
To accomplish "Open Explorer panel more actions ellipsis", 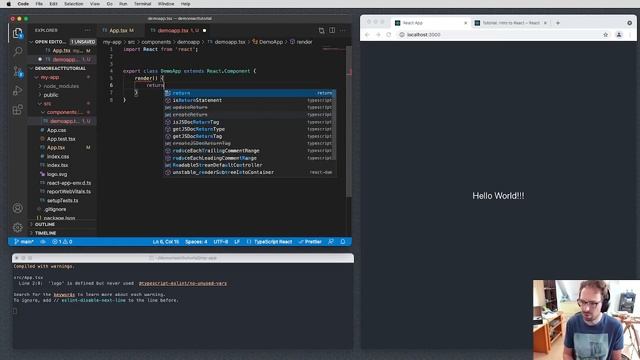I will 87,30.
